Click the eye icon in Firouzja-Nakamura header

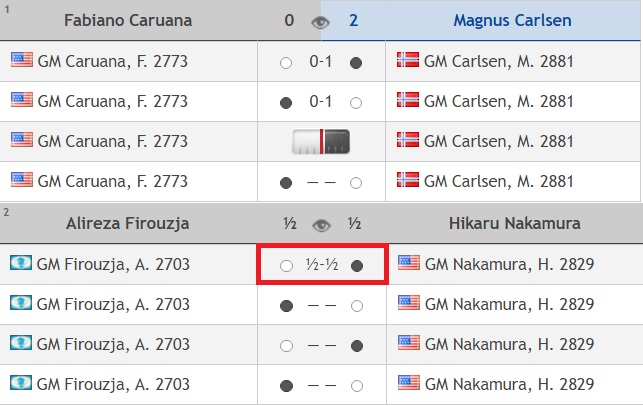321,225
